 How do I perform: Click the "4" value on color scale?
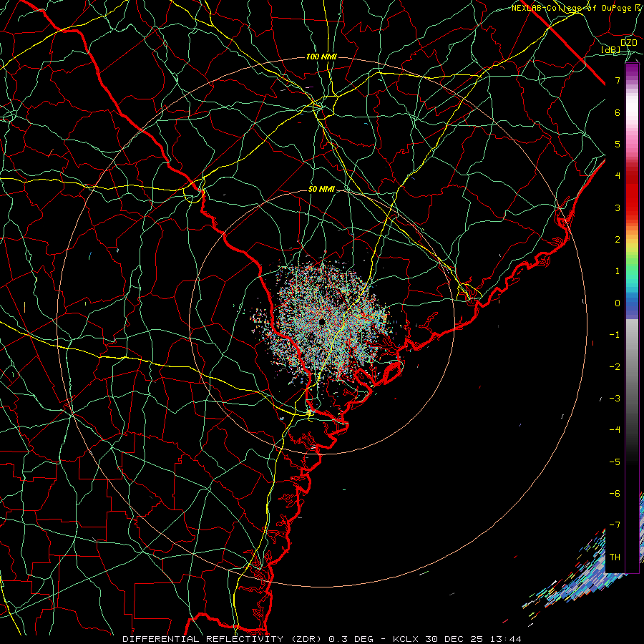pos(618,176)
